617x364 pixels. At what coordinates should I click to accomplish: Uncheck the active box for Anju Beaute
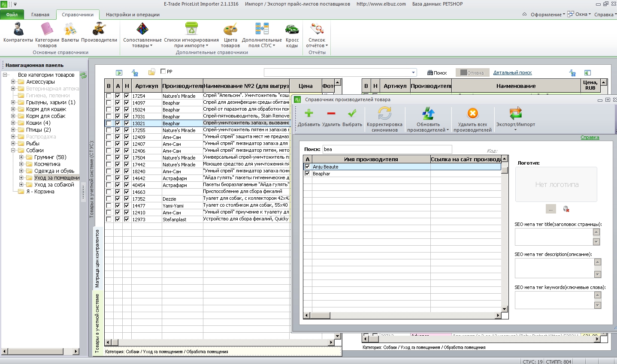307,167
